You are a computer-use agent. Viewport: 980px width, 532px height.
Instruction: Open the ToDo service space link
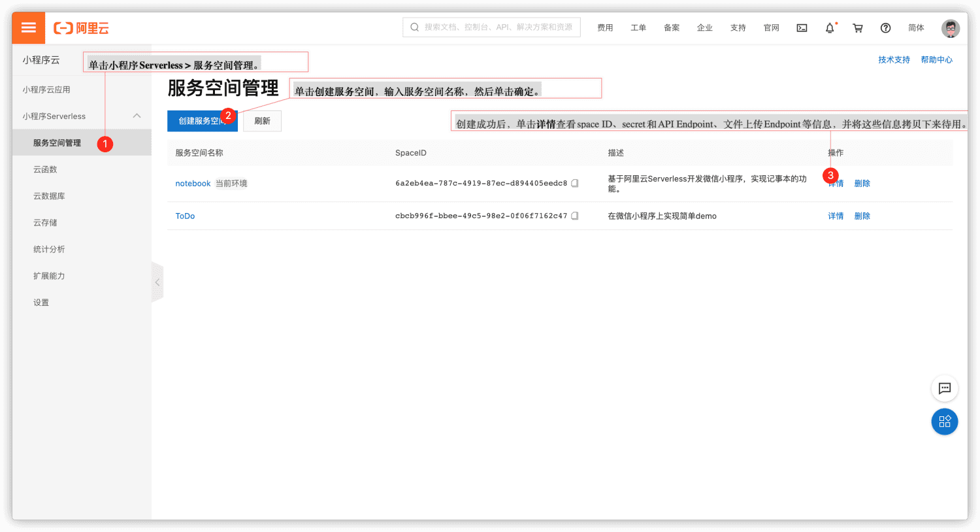(185, 216)
